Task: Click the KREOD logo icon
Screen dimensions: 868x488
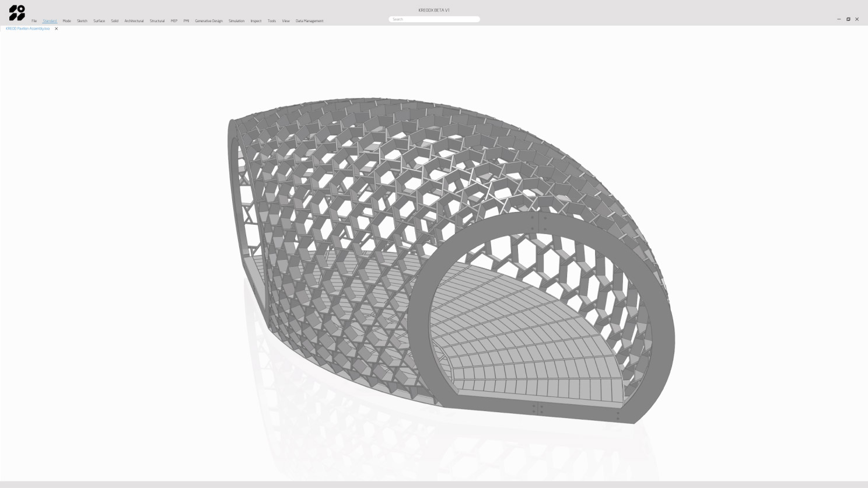Action: point(17,13)
